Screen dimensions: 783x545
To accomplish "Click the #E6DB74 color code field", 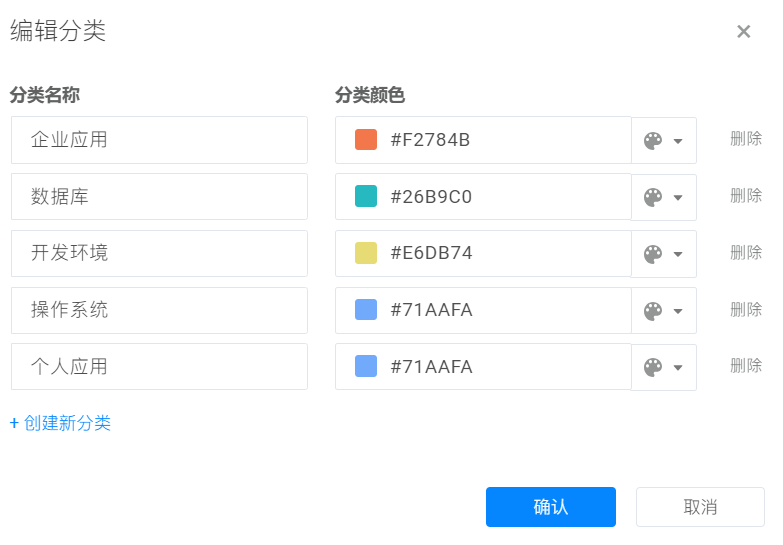I will click(500, 253).
